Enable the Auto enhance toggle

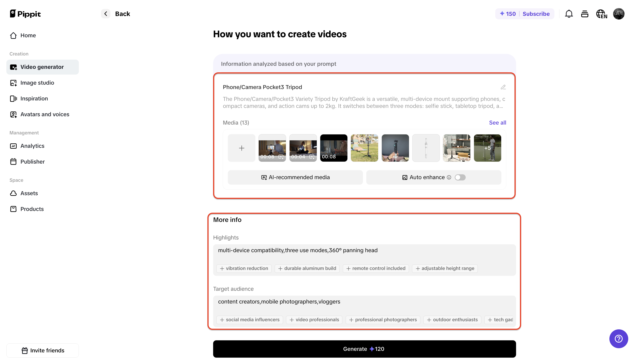point(460,177)
